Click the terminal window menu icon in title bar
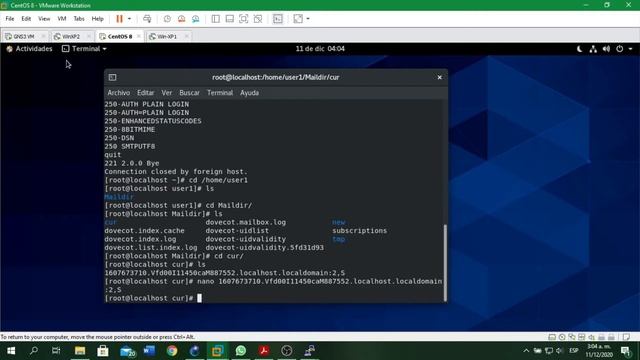The height and width of the screenshot is (360, 640). pos(112,77)
